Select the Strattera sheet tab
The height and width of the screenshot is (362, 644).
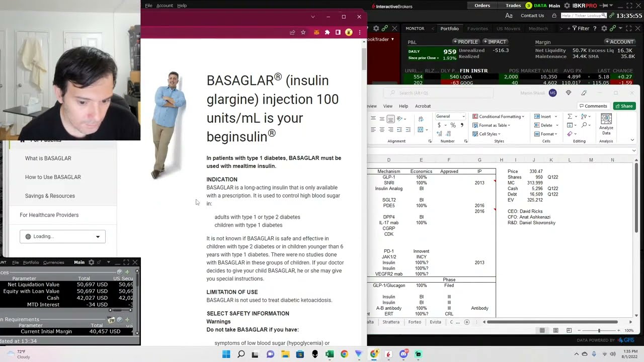[x=391, y=322]
